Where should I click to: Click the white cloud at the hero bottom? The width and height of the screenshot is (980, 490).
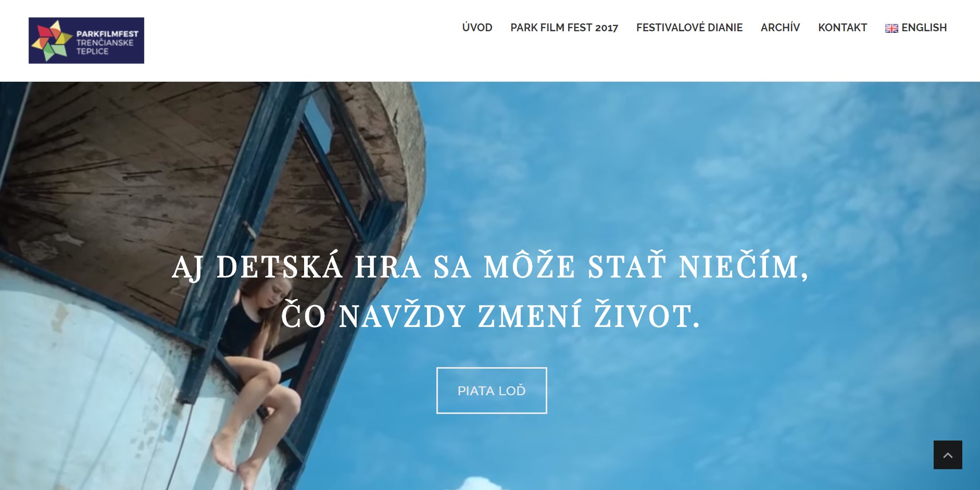coord(479,484)
